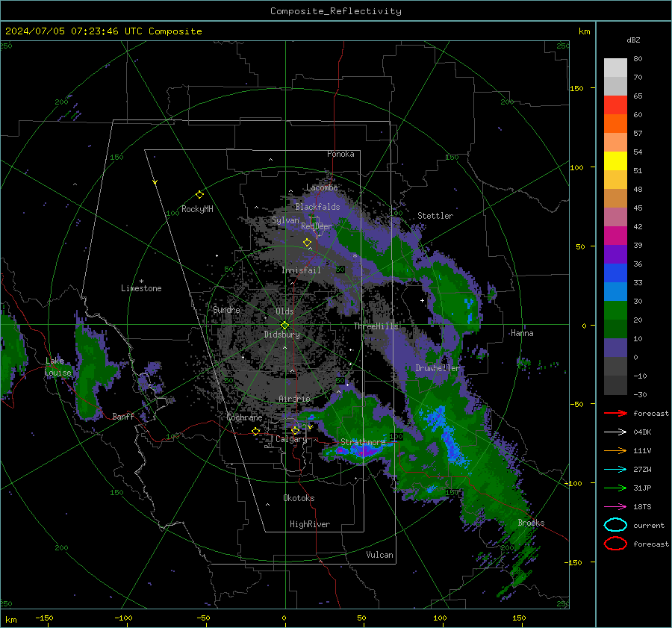Click the Ponoka city label
The width and height of the screenshot is (672, 628).
(x=340, y=154)
